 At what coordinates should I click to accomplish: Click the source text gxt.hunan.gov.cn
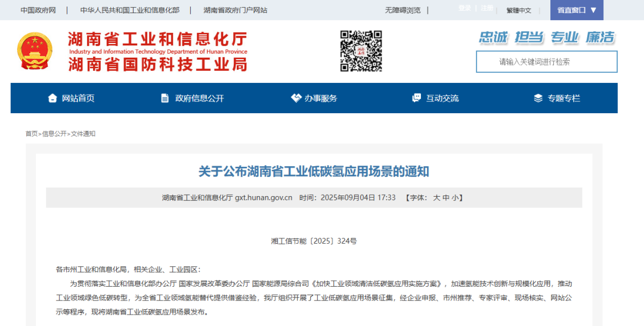[264, 198]
